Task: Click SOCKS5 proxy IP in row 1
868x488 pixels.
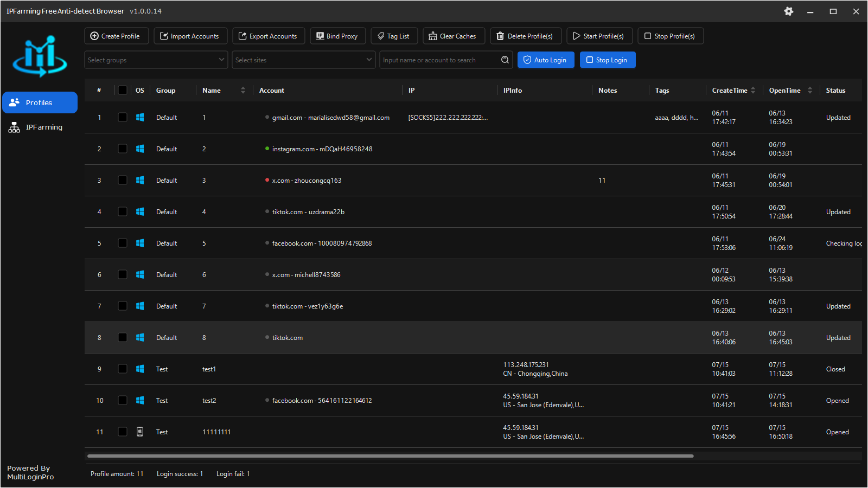Action: pos(448,117)
